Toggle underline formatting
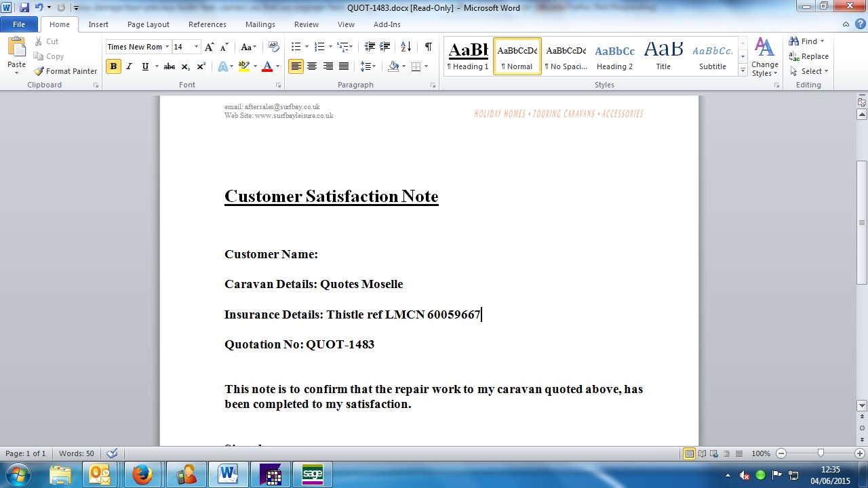The height and width of the screenshot is (488, 868). click(145, 66)
